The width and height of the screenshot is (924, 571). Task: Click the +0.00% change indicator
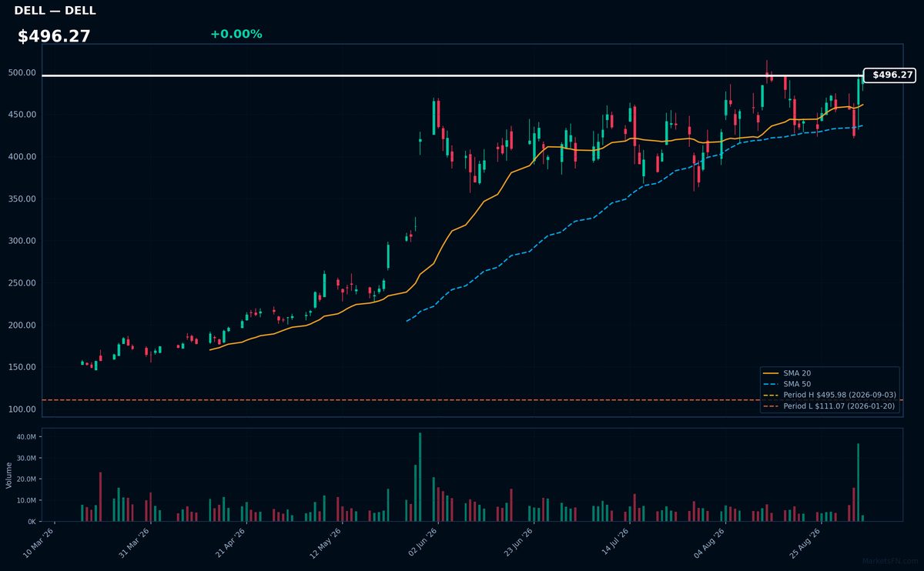[x=236, y=34]
